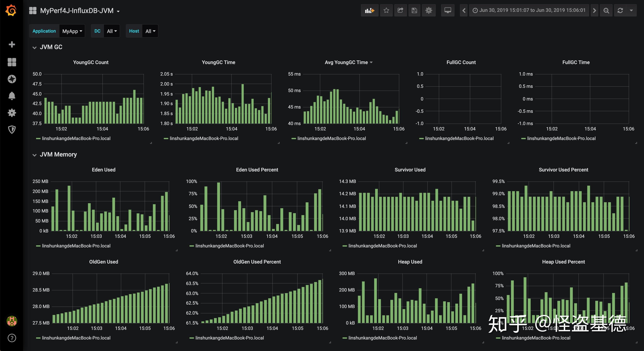Open the Explore compass icon in sidebar
The width and height of the screenshot is (644, 351).
tap(12, 79)
